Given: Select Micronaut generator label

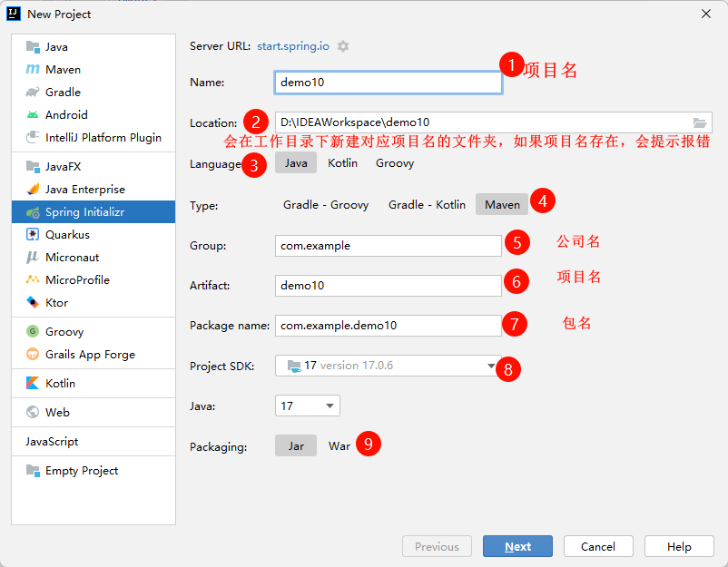Looking at the screenshot, I should tap(73, 257).
